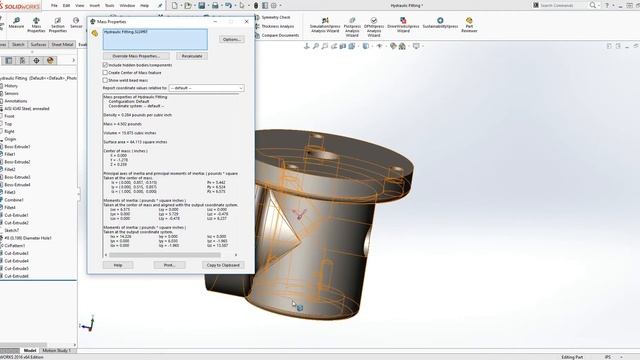The height and width of the screenshot is (360, 640).
Task: Start SimulationXpress Analysis Wizard
Action: [x=325, y=25]
